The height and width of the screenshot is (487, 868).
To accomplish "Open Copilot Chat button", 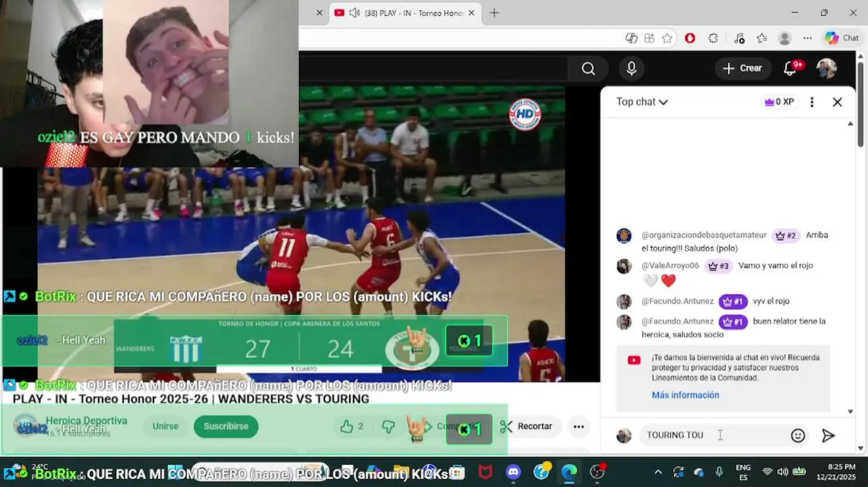I will (x=842, y=39).
